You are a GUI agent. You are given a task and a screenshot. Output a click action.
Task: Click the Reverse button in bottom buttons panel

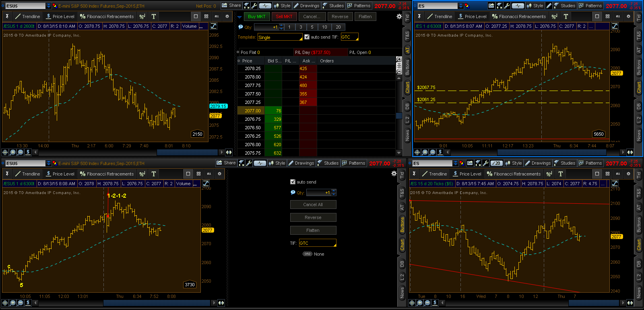click(313, 217)
